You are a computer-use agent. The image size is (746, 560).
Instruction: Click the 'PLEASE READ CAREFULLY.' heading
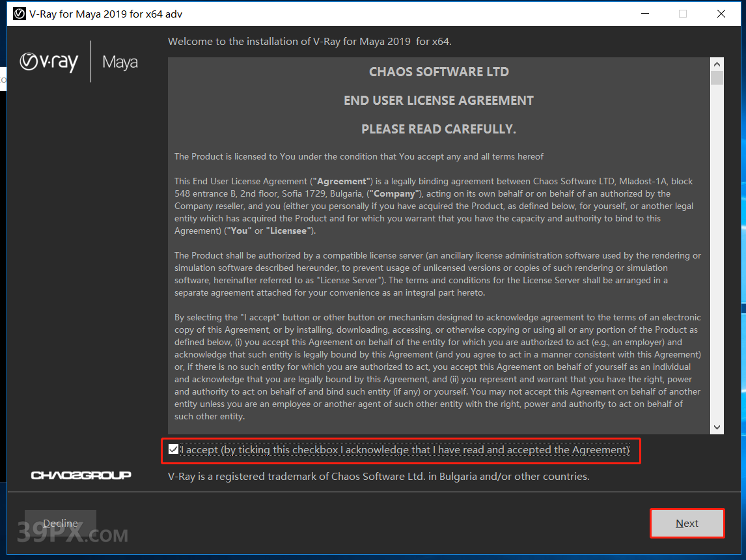[x=439, y=129]
